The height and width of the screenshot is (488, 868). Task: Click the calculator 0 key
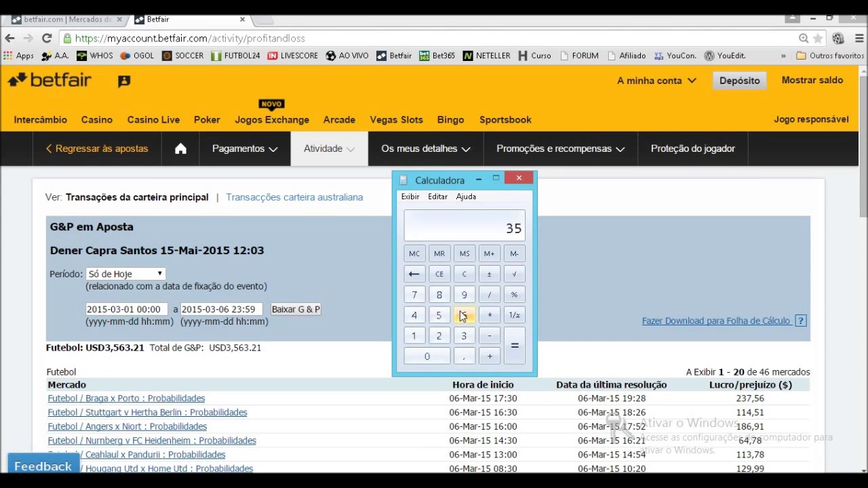[x=427, y=357]
